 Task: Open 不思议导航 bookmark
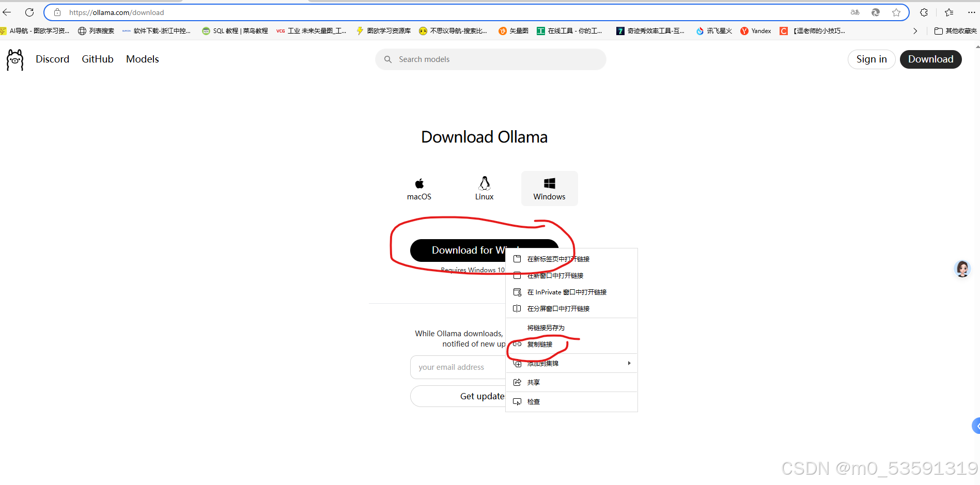(x=453, y=31)
